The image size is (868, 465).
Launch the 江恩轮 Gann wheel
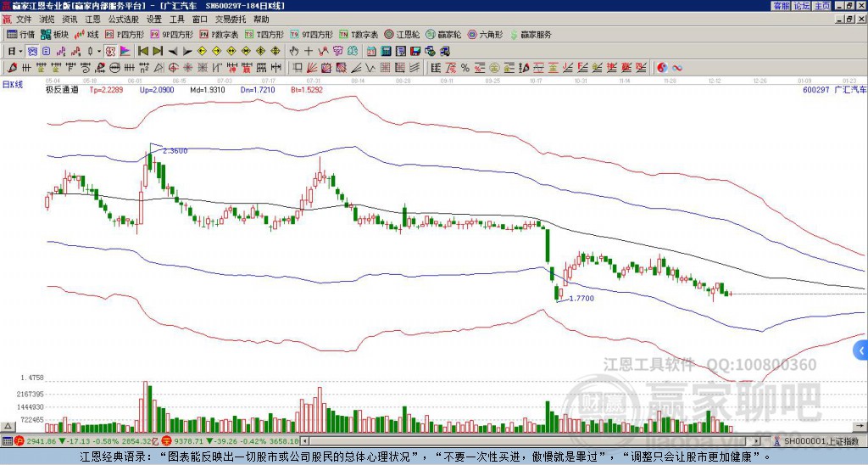click(402, 34)
